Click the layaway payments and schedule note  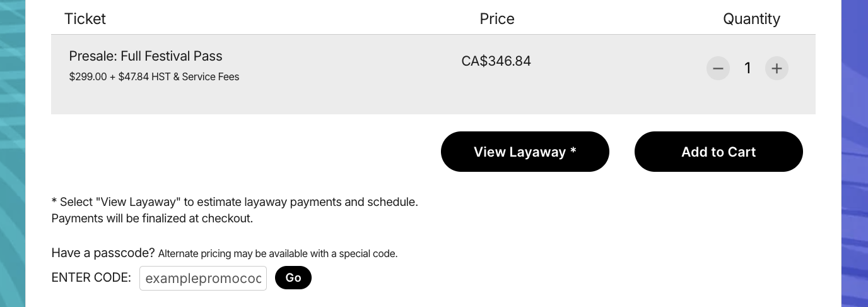click(x=235, y=202)
